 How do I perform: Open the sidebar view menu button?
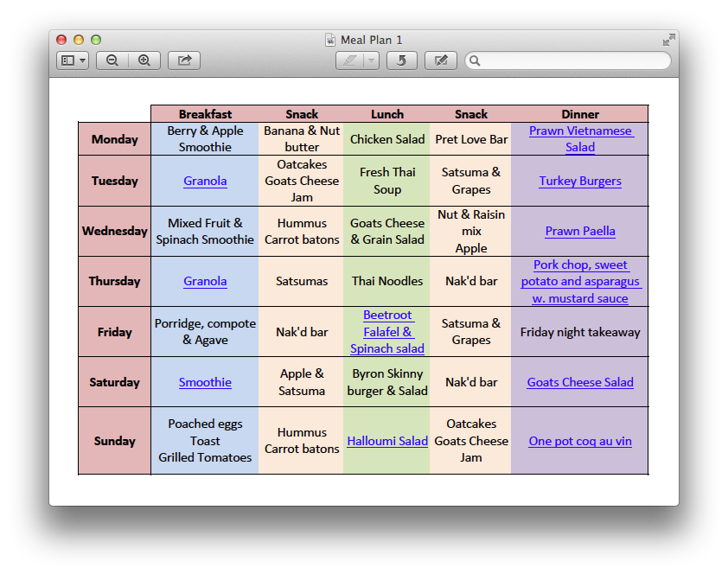[x=73, y=61]
